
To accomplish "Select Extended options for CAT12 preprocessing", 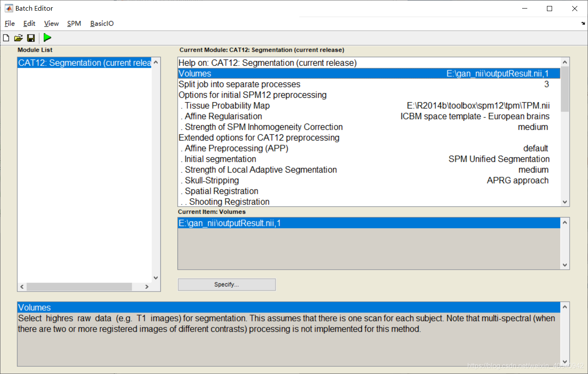I will click(369, 138).
